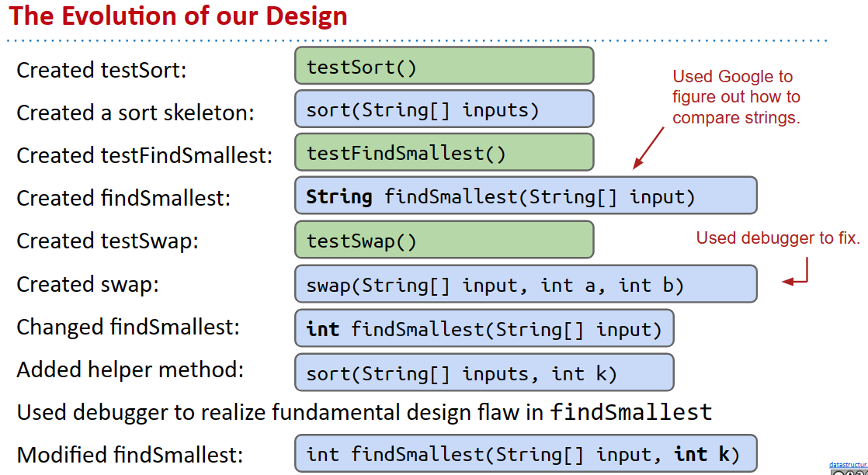Screen dimensions: 868x475
Task: Click the findSmallest box with int k parameter
Action: [525, 453]
